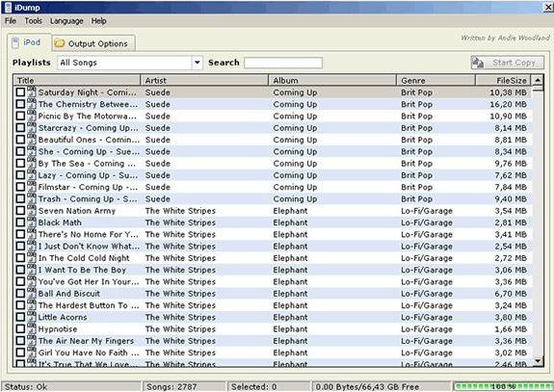Click the song icon beside Beautiful Ones

32,139
